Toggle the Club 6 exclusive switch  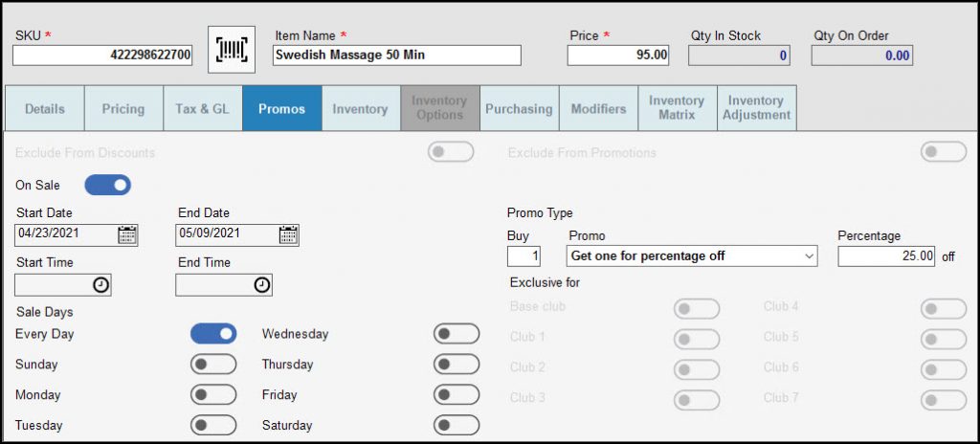coord(943,369)
